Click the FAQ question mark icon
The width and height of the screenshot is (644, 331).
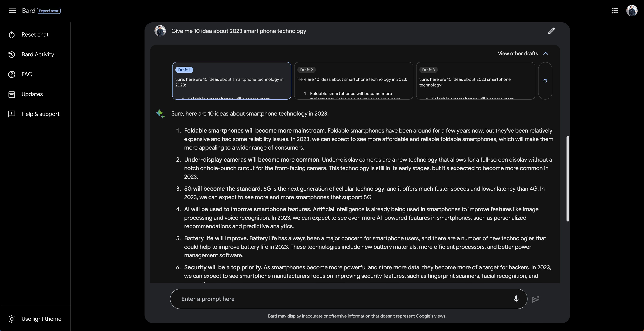[x=12, y=74]
